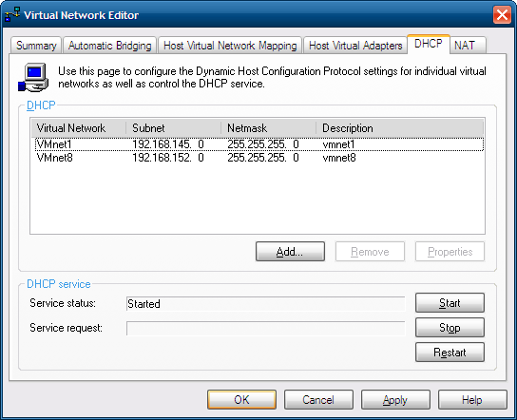Cancel the Virtual Network Editor dialog
The height and width of the screenshot is (420, 517).
tap(318, 399)
